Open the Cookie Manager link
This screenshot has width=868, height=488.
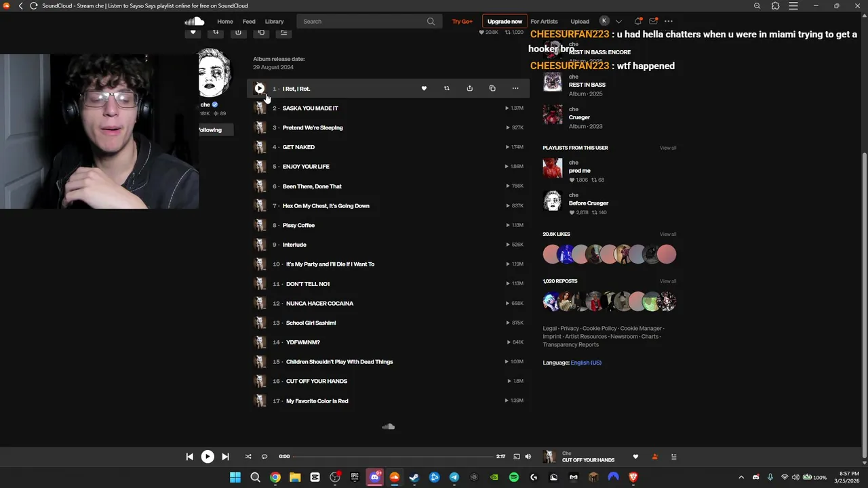click(641, 329)
